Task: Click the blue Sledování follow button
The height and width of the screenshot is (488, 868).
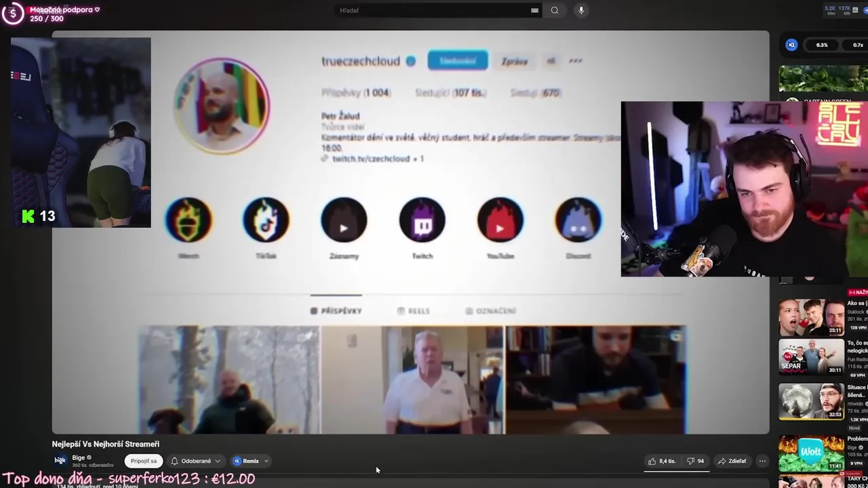Action: tap(458, 61)
